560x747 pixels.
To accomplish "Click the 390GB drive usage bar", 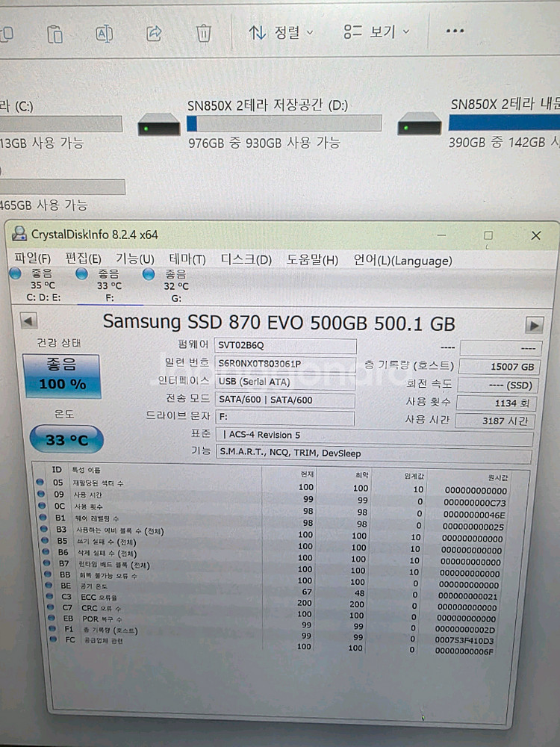I will (x=504, y=123).
